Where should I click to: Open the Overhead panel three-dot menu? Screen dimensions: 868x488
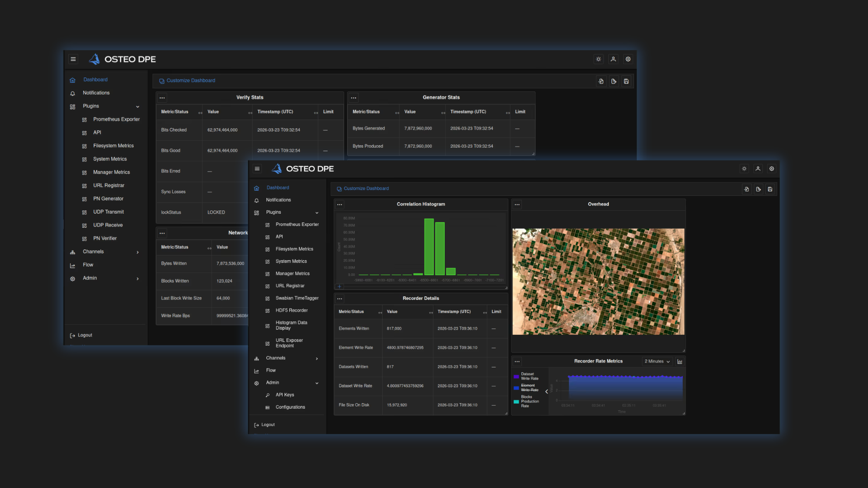pyautogui.click(x=517, y=205)
